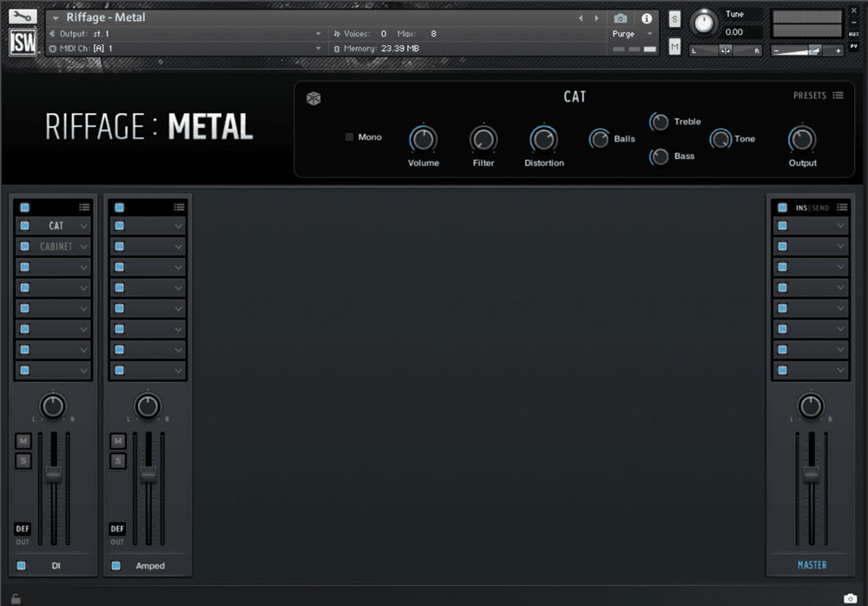Screen dimensions: 868x606
Task: Open the instrument info icon
Action: click(646, 18)
